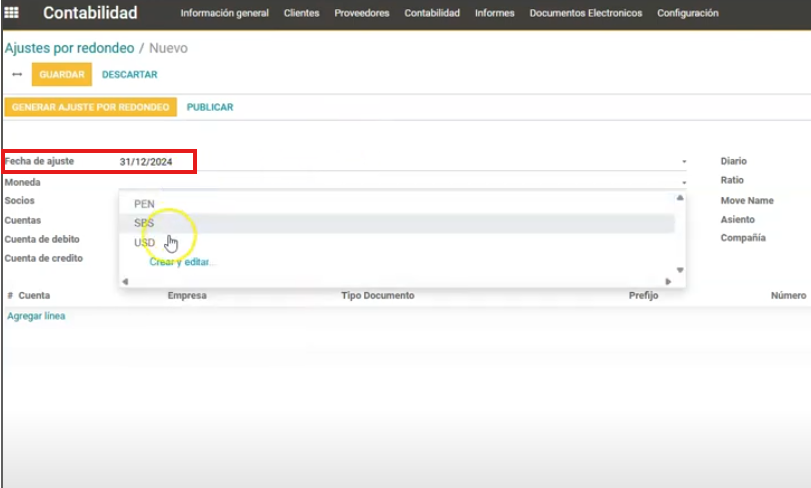Choose SBS in the currency dropdown
Screen dimensions: 811x488
tap(144, 223)
